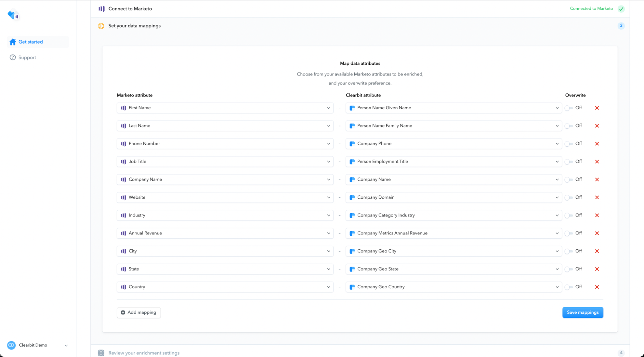
Task: Delete the Website mapping with red X
Action: pyautogui.click(x=597, y=197)
